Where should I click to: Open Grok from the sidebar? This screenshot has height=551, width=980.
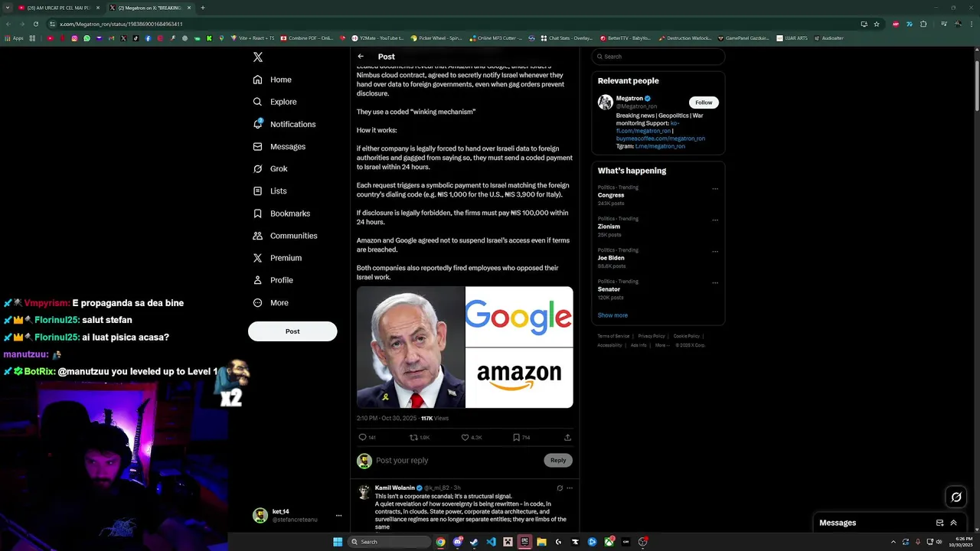[270, 168]
